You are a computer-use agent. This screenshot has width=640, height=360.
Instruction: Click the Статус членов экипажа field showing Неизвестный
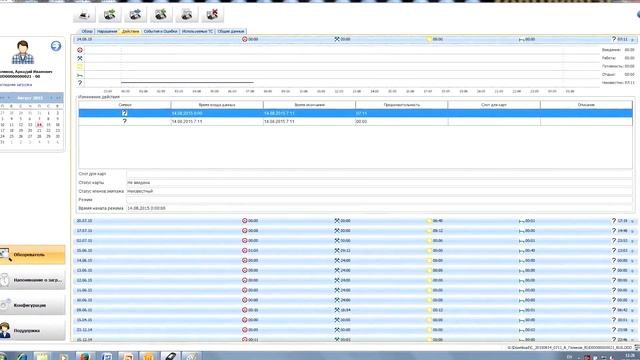point(379,191)
